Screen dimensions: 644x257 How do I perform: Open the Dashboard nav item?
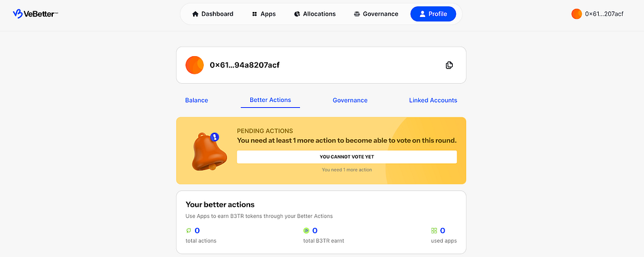point(213,14)
